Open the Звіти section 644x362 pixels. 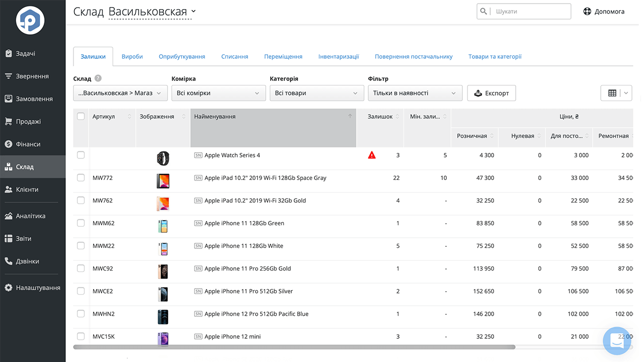(33, 238)
